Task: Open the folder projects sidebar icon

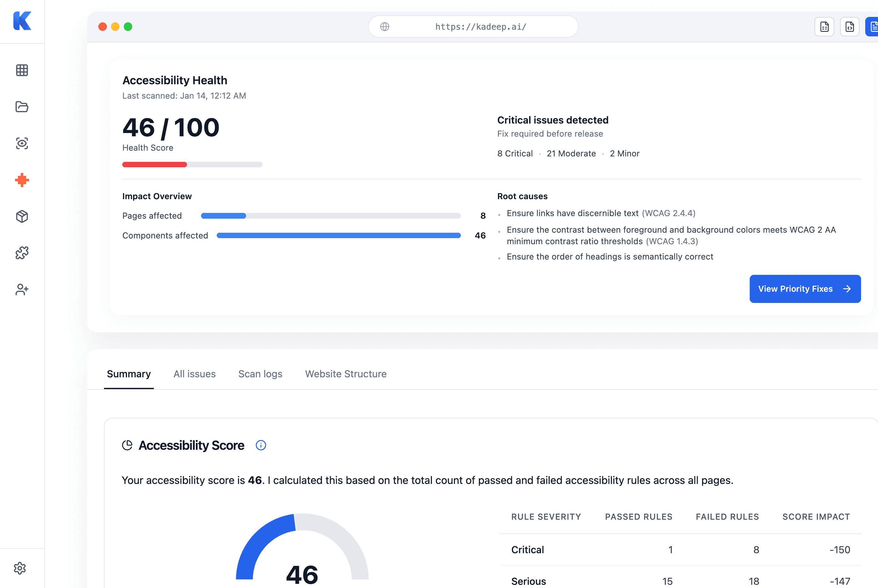Action: 22,107
